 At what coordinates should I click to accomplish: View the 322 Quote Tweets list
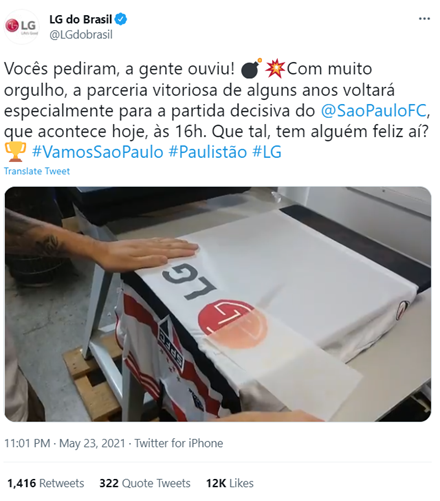point(145,483)
